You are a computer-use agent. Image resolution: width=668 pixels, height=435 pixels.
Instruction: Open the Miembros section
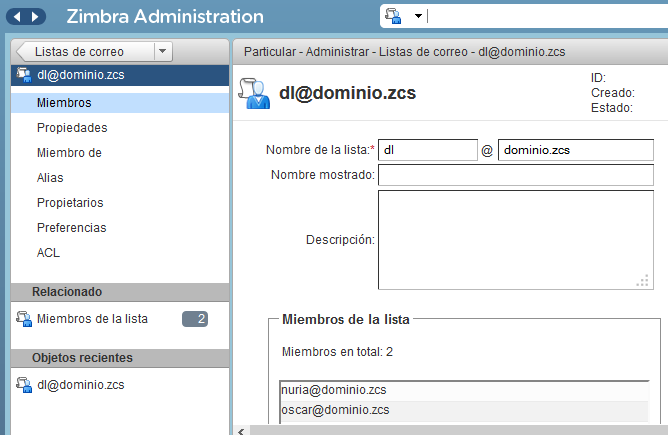tap(120, 103)
